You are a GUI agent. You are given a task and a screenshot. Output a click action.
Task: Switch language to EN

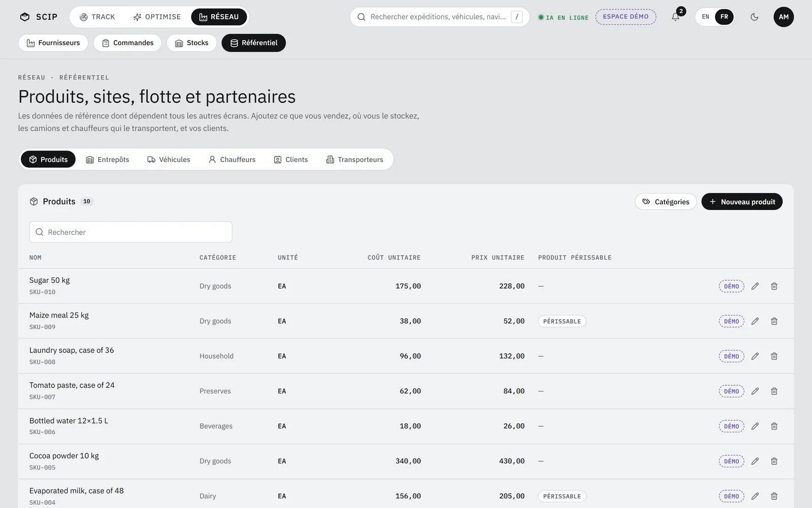click(705, 17)
